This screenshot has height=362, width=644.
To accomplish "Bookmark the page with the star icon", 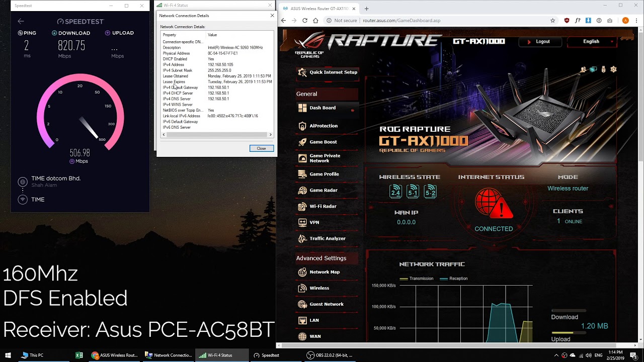I will click(x=553, y=21).
